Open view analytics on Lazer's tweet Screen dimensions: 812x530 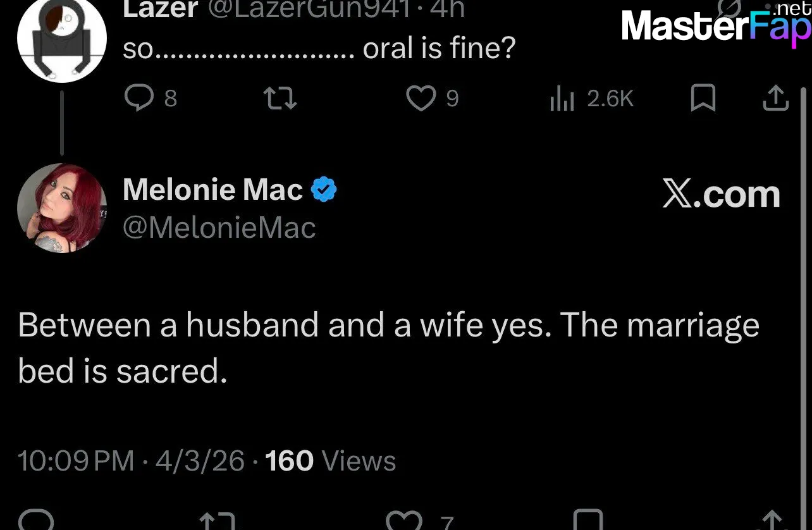point(562,99)
